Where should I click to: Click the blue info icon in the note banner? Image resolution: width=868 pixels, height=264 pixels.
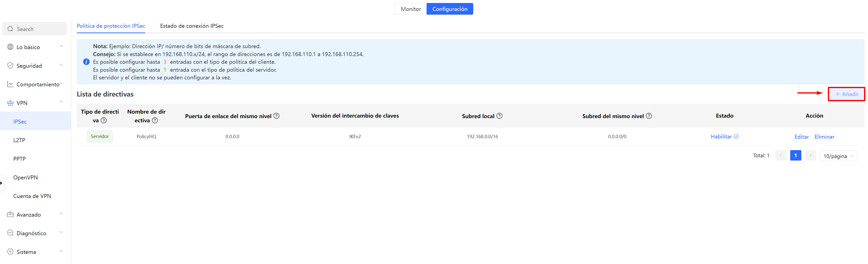point(86,62)
